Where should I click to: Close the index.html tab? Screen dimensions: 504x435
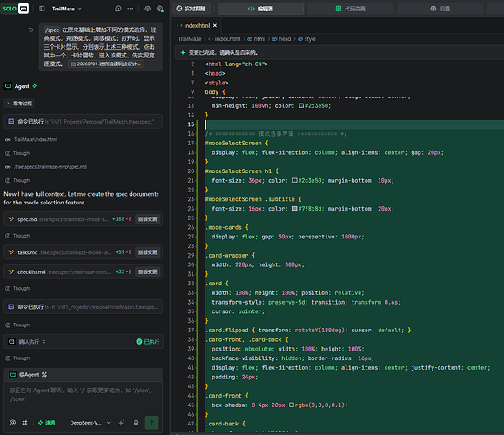215,26
